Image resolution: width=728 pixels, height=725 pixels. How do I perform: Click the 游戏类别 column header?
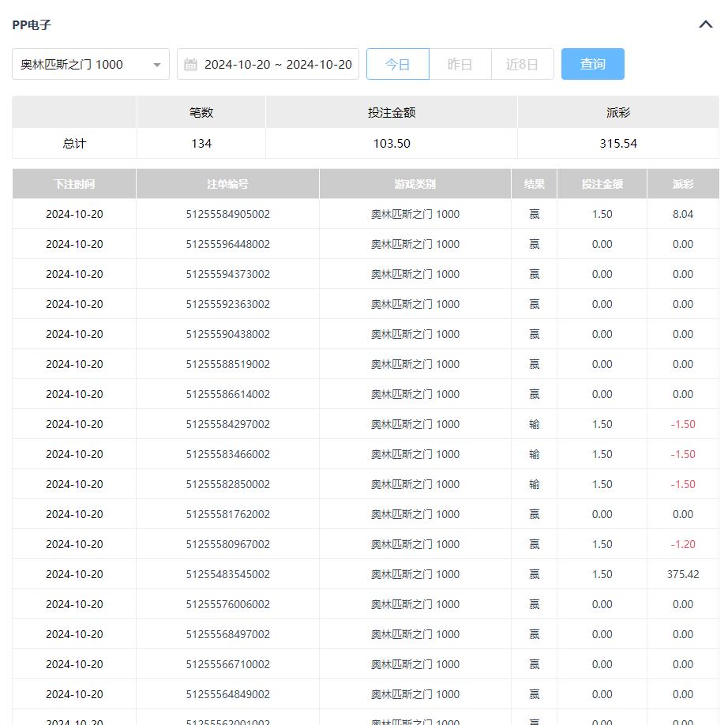point(415,184)
